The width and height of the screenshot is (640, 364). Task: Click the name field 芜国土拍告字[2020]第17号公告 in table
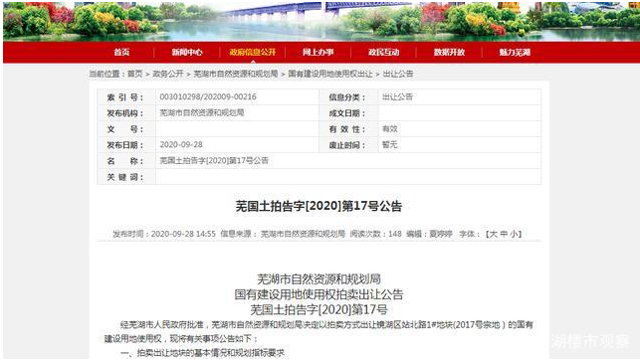214,160
